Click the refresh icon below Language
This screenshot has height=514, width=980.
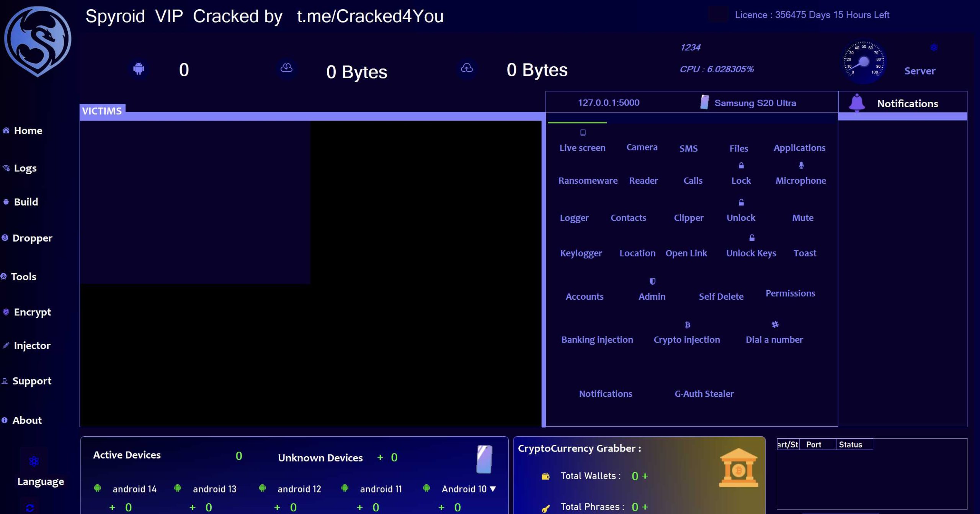[x=30, y=508]
